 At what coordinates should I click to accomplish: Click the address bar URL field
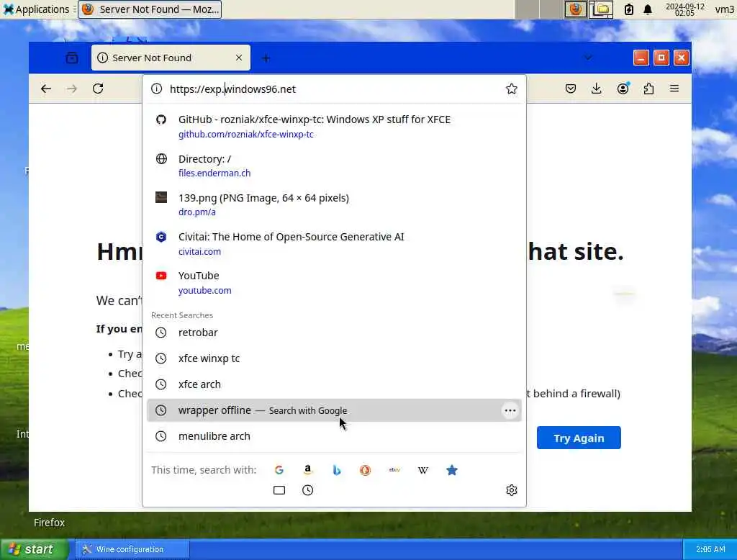tap(334, 89)
